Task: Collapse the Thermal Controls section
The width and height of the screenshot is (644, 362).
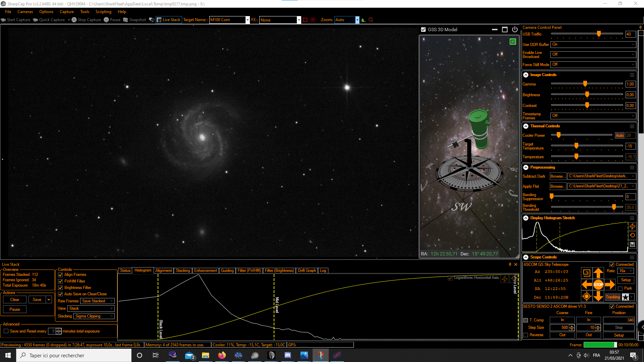Action: coord(526,126)
